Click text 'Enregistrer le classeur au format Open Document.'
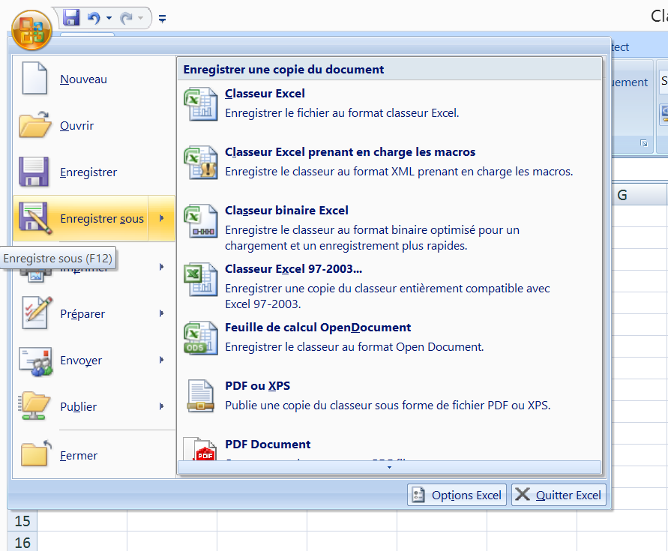The width and height of the screenshot is (668, 551). coord(354,347)
